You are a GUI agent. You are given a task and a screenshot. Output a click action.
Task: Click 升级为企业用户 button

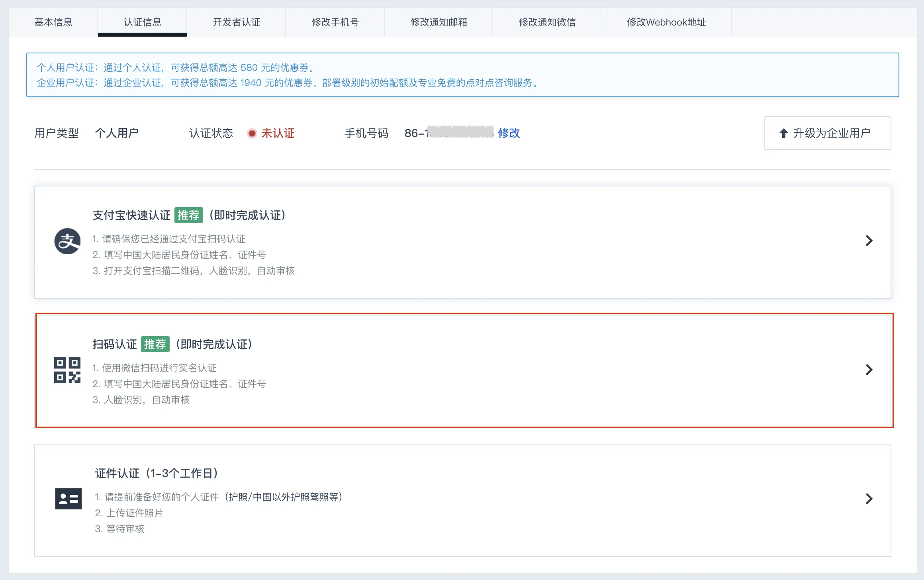tap(828, 133)
